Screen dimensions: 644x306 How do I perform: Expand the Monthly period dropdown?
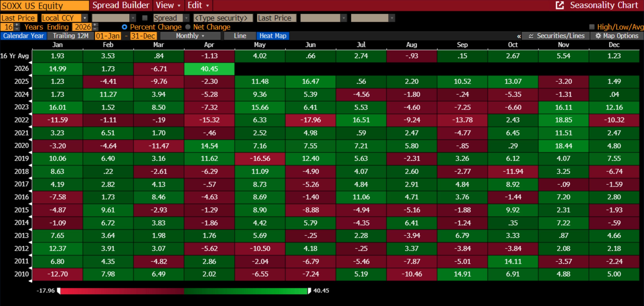click(x=190, y=36)
